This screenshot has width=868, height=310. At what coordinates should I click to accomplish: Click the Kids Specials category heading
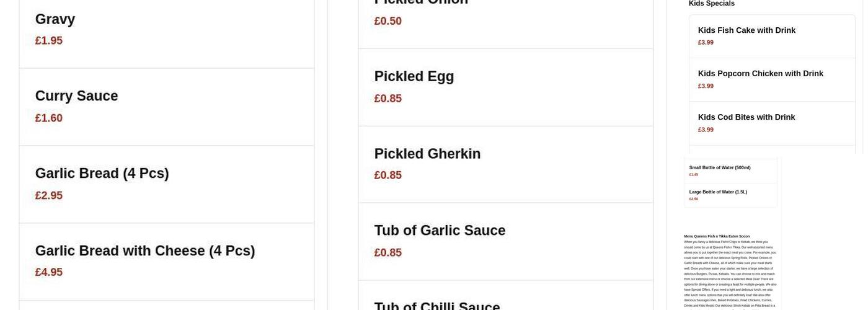pos(712,4)
